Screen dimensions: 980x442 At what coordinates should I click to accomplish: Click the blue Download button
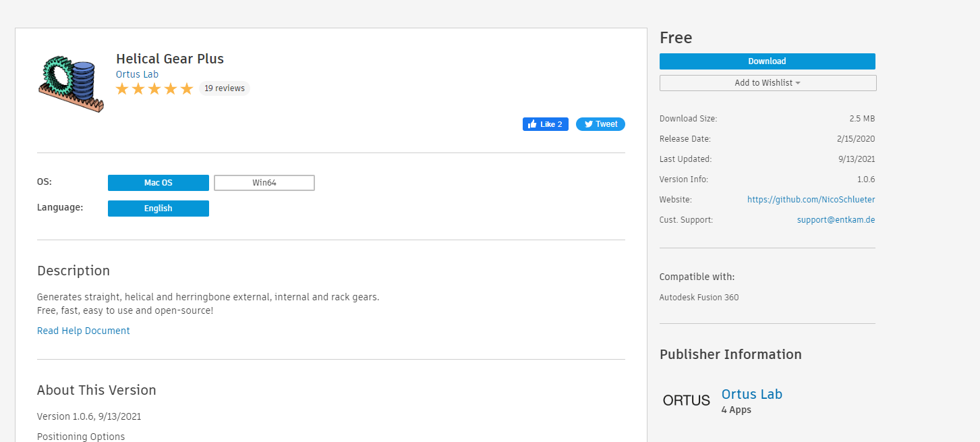(x=768, y=61)
